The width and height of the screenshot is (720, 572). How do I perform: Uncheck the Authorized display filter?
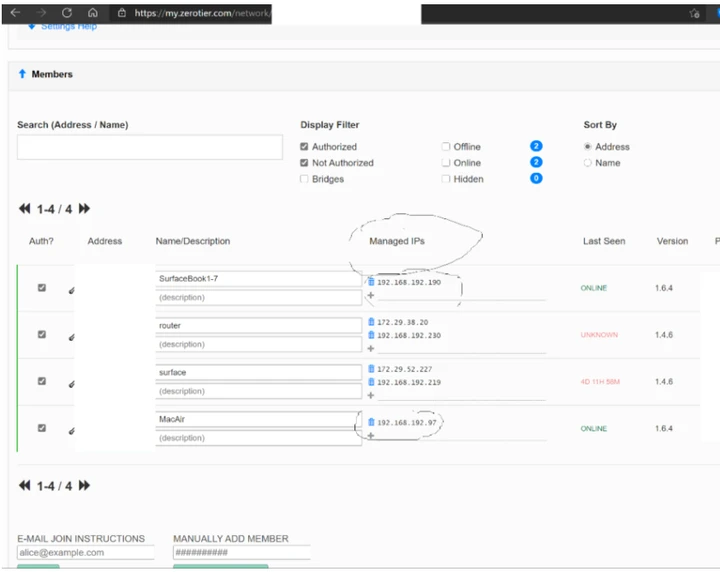[x=304, y=146]
